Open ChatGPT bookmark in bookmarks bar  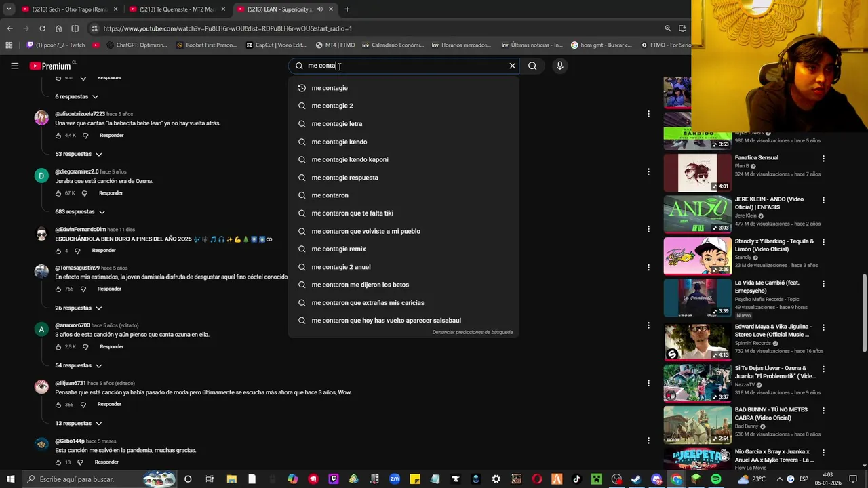(x=138, y=45)
